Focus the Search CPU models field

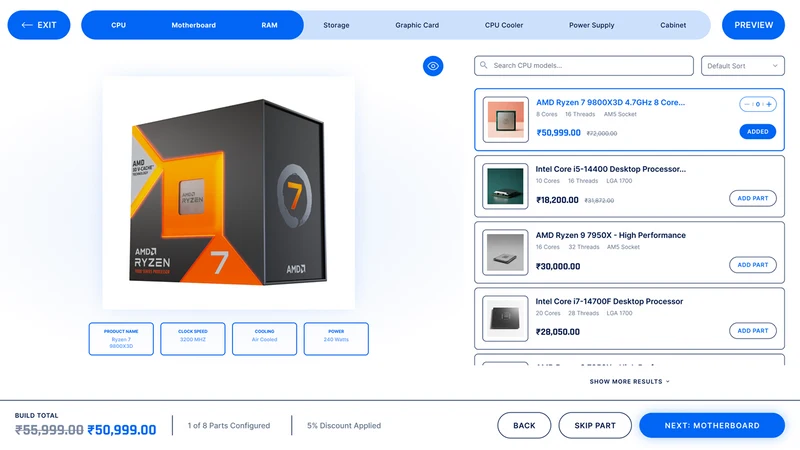tap(584, 66)
